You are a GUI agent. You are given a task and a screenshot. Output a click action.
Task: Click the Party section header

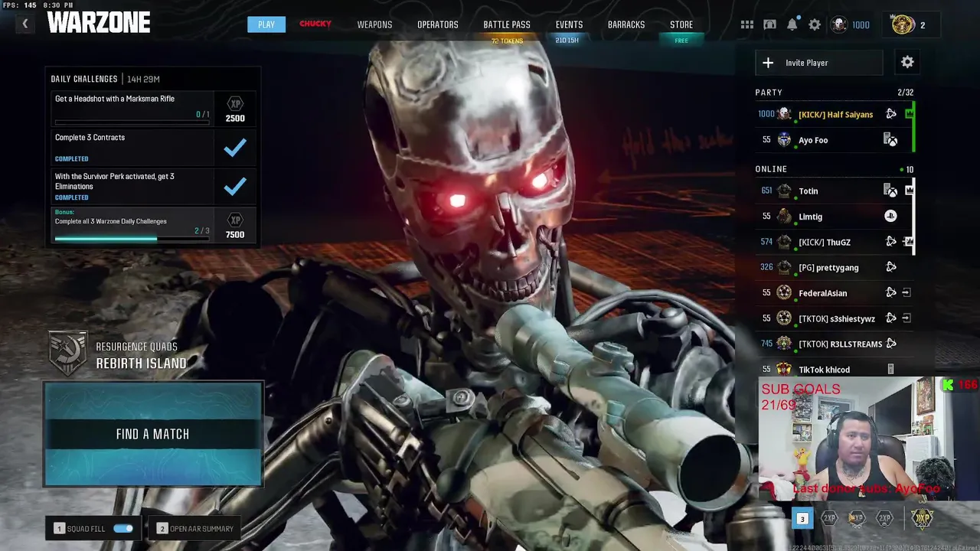tap(769, 93)
